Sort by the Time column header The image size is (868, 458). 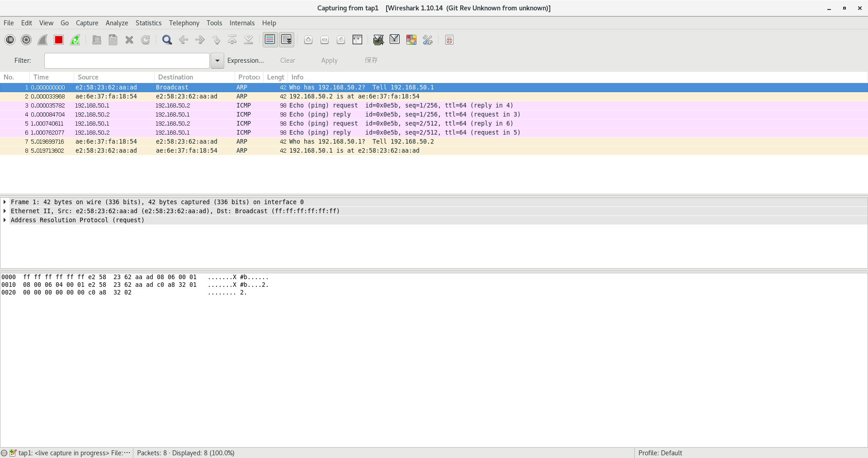tap(52, 77)
